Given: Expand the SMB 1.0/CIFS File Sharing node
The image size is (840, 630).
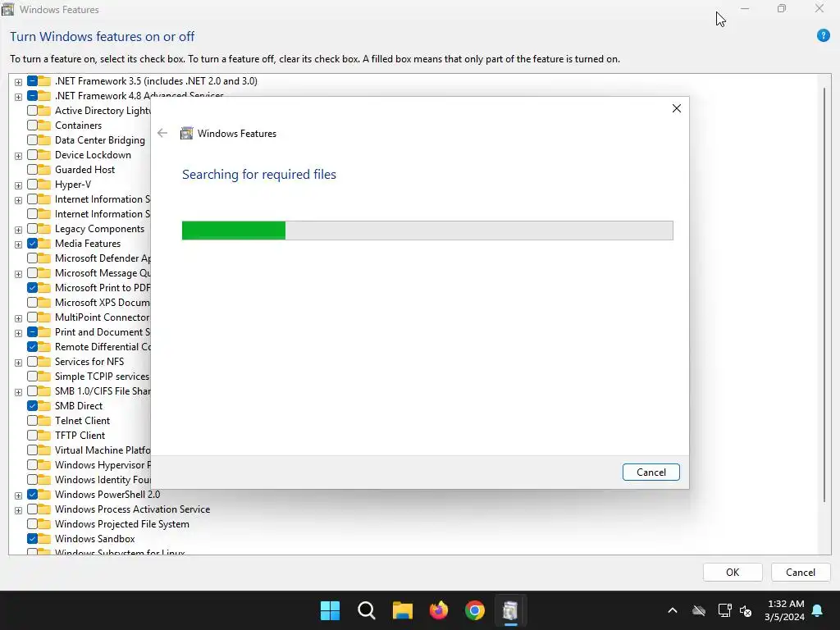Looking at the screenshot, I should click(18, 392).
